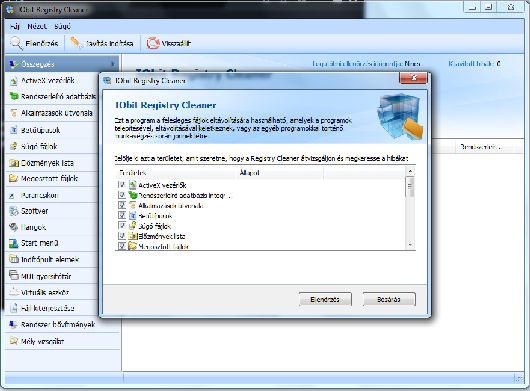Image resolution: width=530 pixels, height=391 pixels.
Task: Click main window title bar app icon
Action: (10, 9)
